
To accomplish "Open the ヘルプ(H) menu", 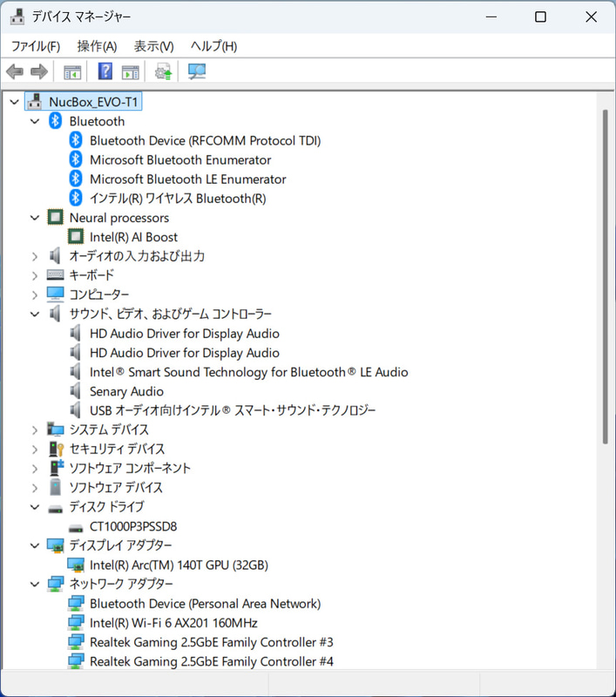I will tap(213, 46).
